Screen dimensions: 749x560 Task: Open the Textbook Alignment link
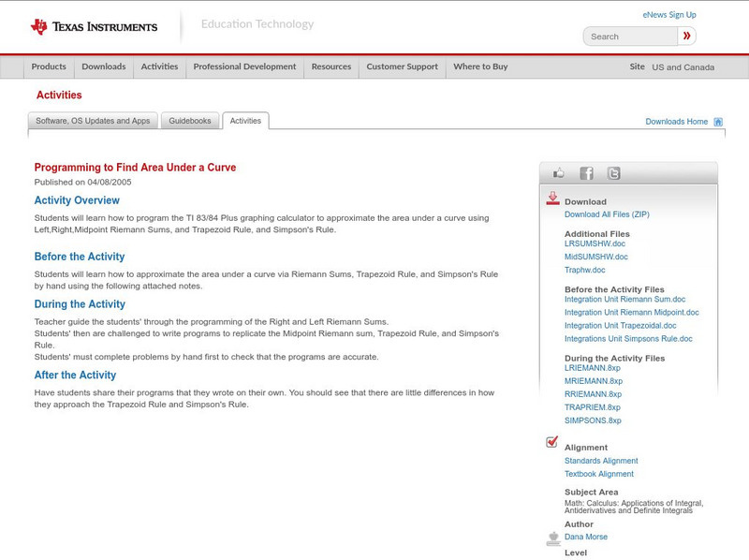click(x=599, y=474)
